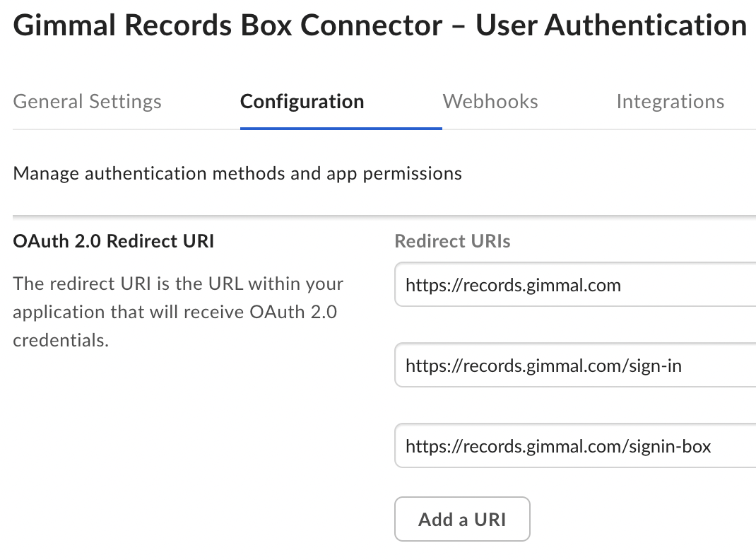Click the blue underline beneath Configuration

pyautogui.click(x=341, y=129)
